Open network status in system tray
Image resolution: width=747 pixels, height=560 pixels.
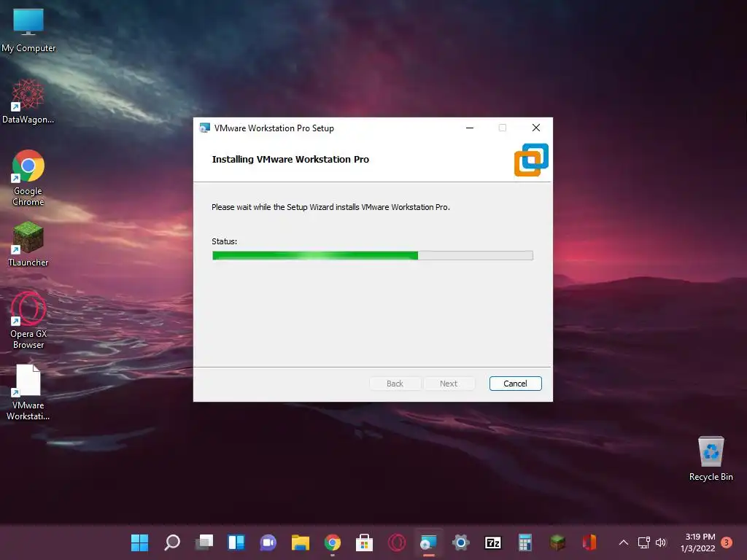point(643,542)
